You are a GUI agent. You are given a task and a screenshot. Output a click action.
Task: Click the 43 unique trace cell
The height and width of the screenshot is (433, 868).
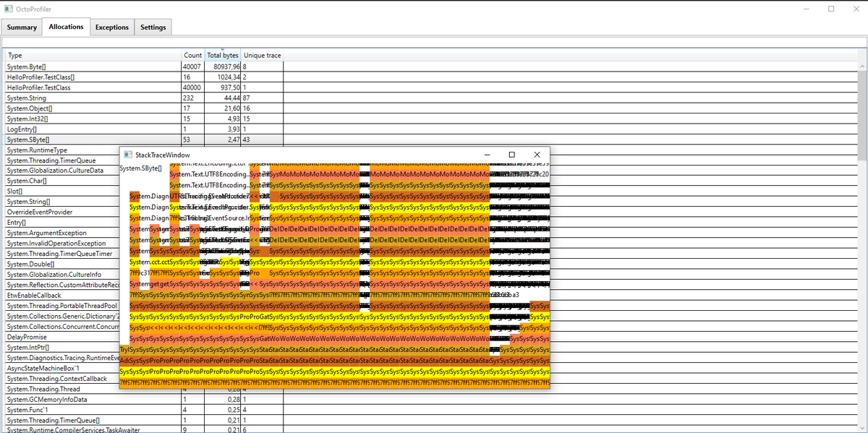pos(262,140)
